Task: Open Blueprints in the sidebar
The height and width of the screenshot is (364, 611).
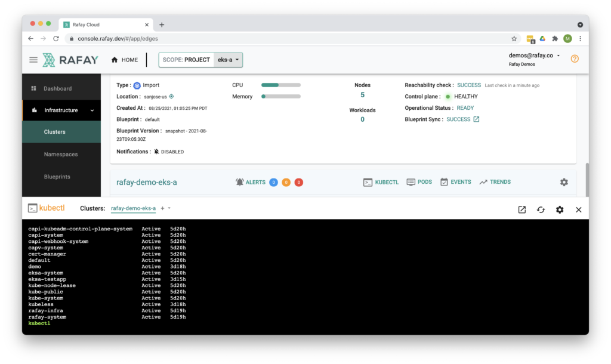Action: coord(57,177)
